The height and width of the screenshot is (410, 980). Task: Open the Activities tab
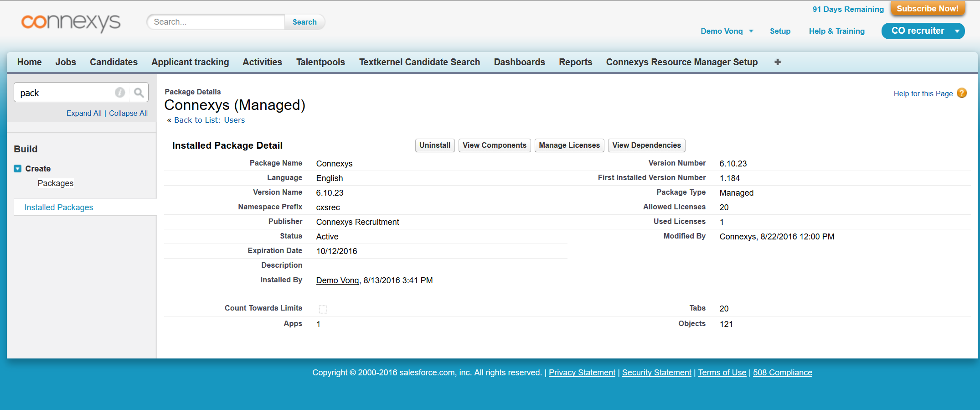[x=262, y=62]
